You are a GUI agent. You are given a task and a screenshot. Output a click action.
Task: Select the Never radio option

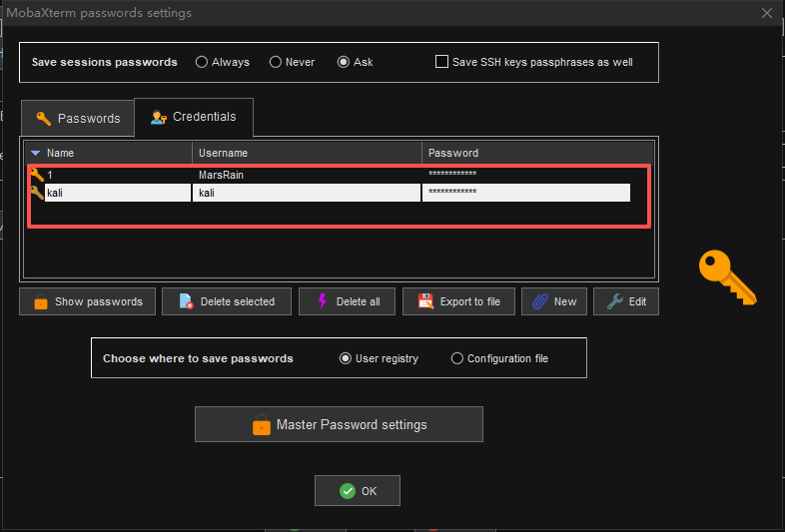[276, 62]
